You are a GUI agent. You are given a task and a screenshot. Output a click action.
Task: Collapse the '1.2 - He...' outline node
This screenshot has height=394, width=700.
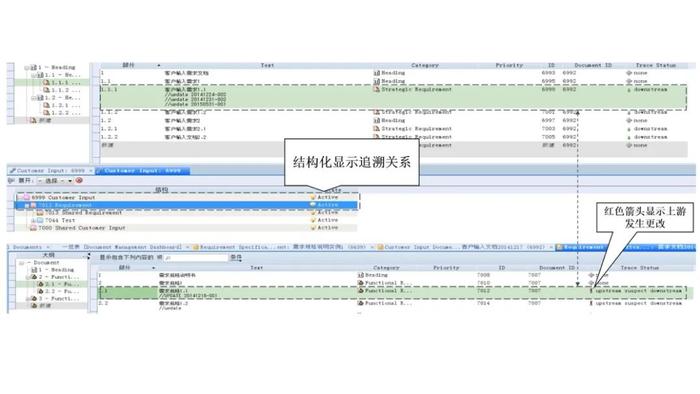[33, 98]
